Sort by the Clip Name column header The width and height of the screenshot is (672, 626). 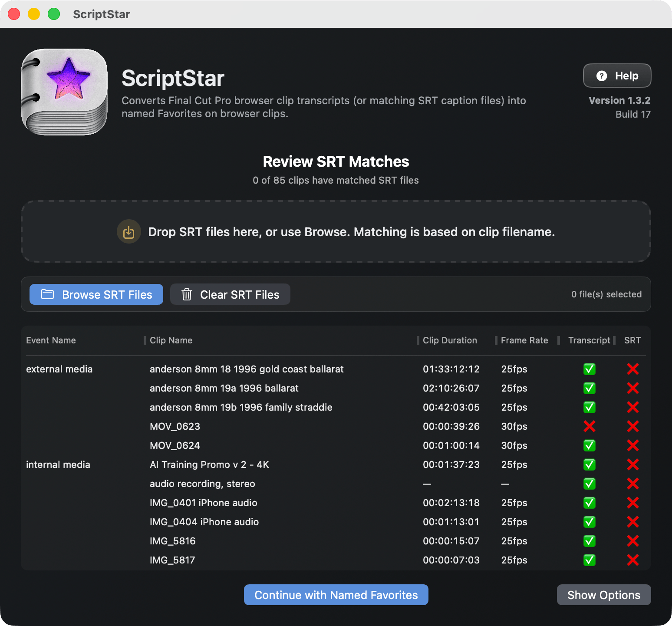[x=171, y=340]
